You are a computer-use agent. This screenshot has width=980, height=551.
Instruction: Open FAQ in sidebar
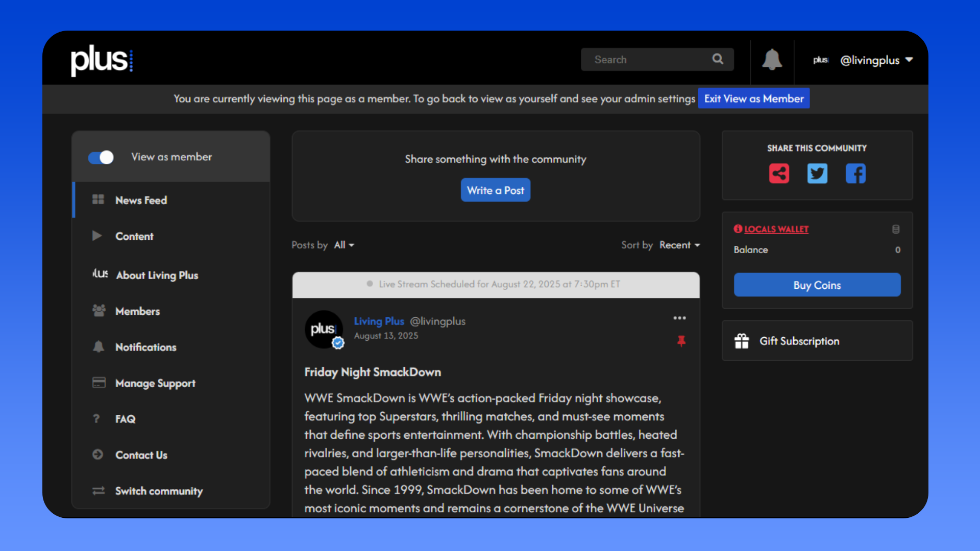[171, 419]
